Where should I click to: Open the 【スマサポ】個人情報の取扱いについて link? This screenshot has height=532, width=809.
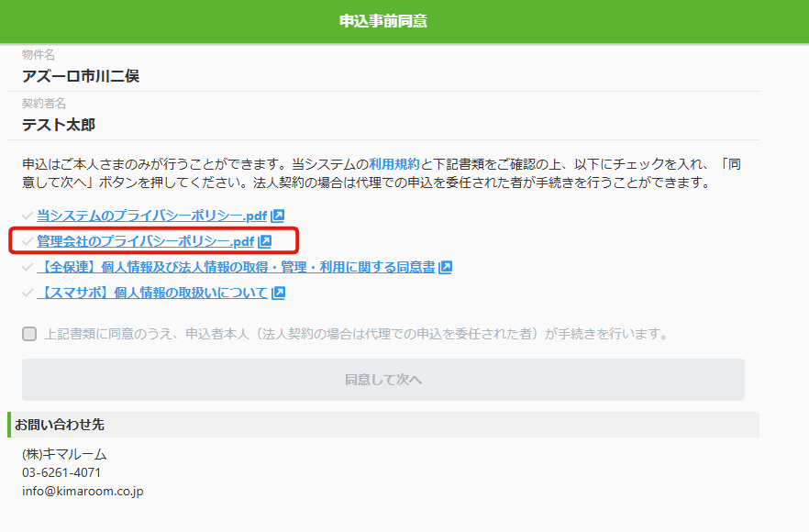pyautogui.click(x=152, y=294)
